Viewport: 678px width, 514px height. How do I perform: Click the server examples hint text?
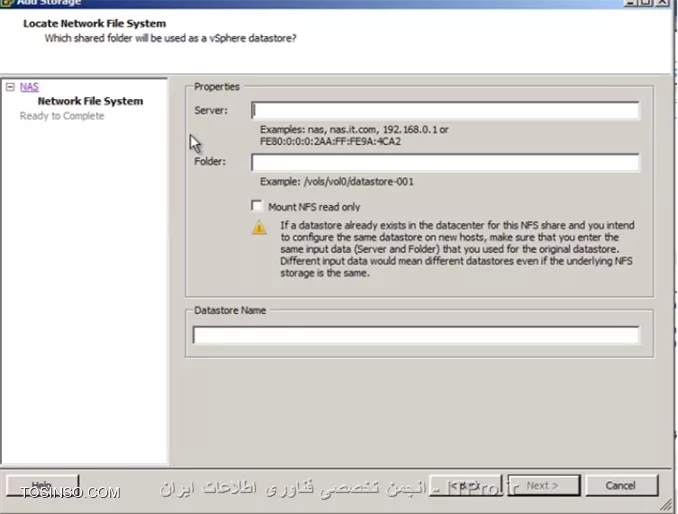coord(354,135)
